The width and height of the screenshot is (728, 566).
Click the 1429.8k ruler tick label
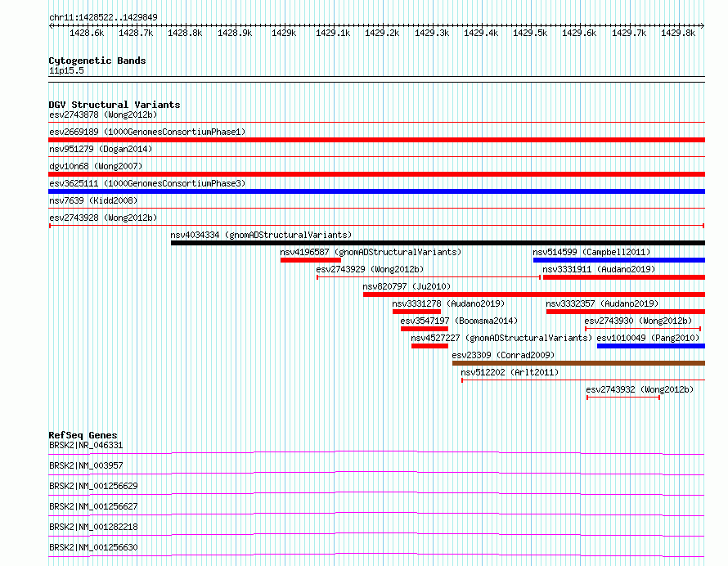pos(678,33)
